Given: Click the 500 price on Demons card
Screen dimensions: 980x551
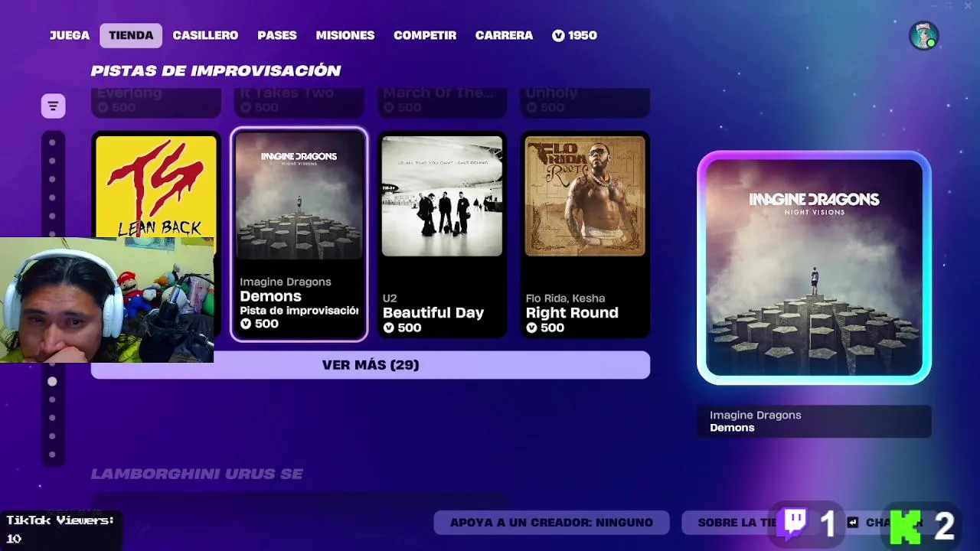Looking at the screenshot, I should tap(259, 324).
